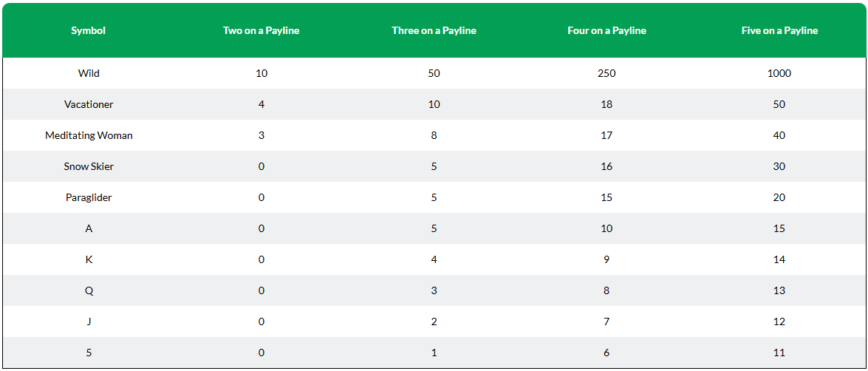Click the 250 value in Wild row
This screenshot has height=371, width=868.
tap(606, 73)
